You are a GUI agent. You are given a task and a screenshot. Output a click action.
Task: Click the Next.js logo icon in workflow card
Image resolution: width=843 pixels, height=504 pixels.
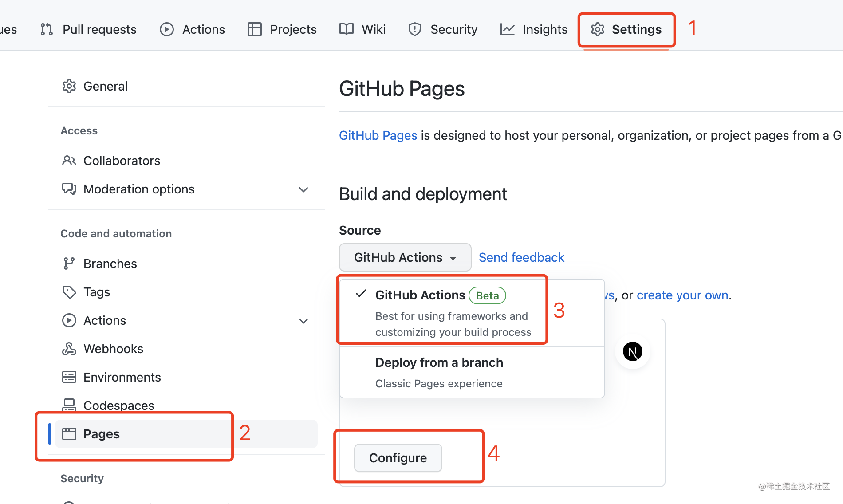633,352
